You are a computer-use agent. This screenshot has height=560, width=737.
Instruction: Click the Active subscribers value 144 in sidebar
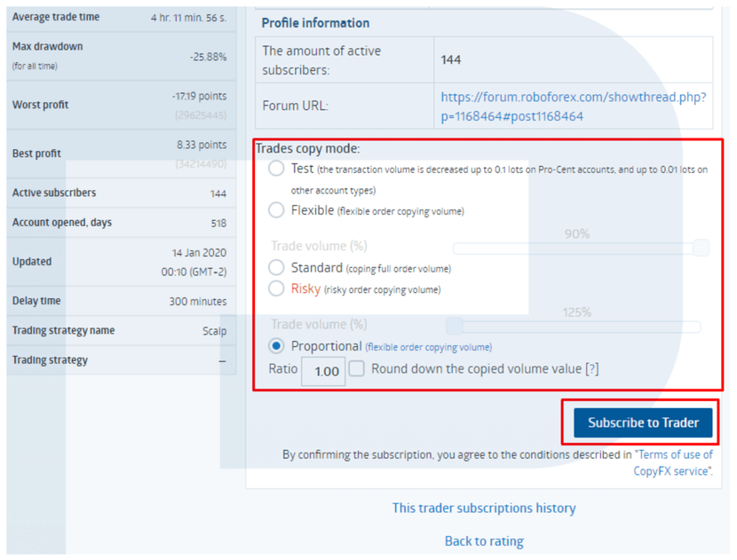point(218,193)
